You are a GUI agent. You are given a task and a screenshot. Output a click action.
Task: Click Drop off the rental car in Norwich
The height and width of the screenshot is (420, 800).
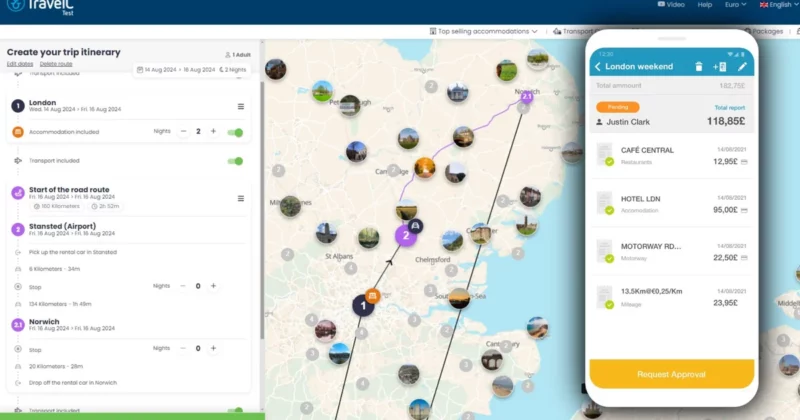pyautogui.click(x=73, y=383)
